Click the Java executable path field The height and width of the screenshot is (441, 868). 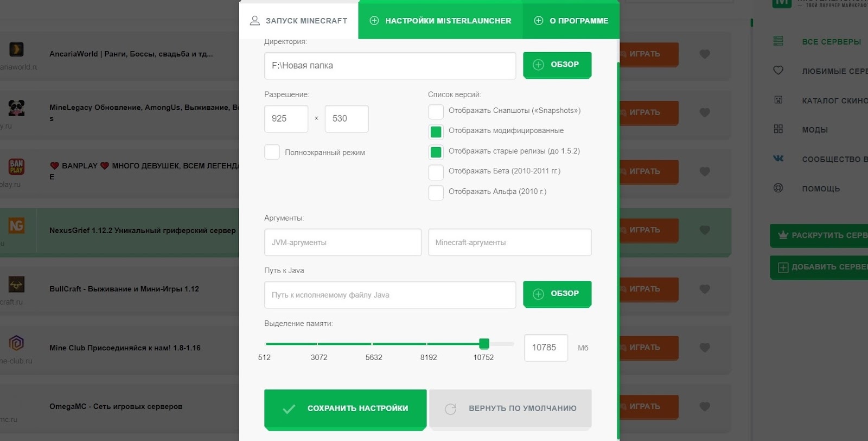[x=390, y=295]
